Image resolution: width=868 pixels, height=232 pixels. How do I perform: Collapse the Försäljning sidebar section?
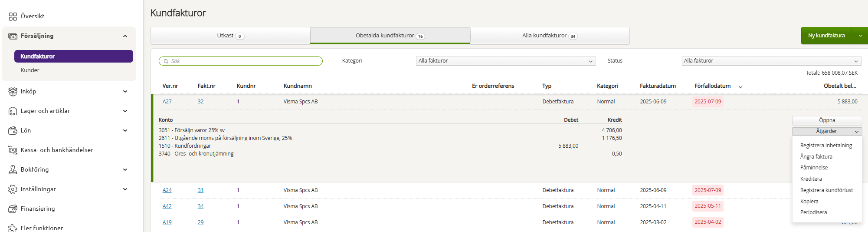pyautogui.click(x=125, y=36)
